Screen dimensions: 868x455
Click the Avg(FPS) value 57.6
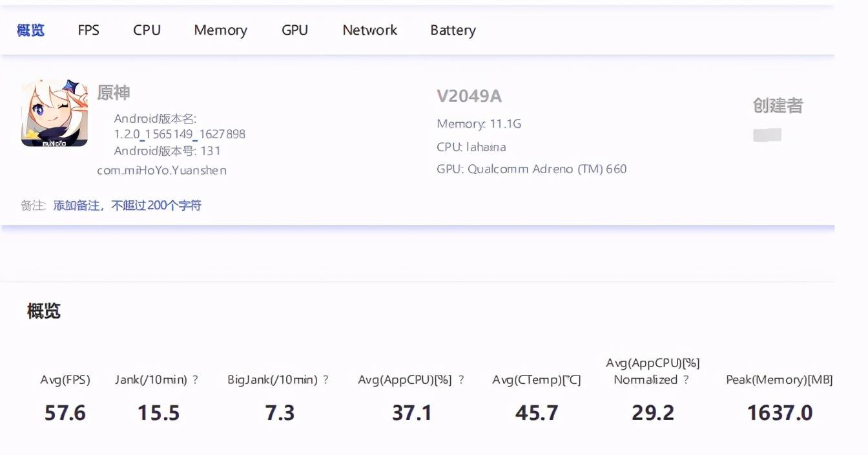point(65,413)
